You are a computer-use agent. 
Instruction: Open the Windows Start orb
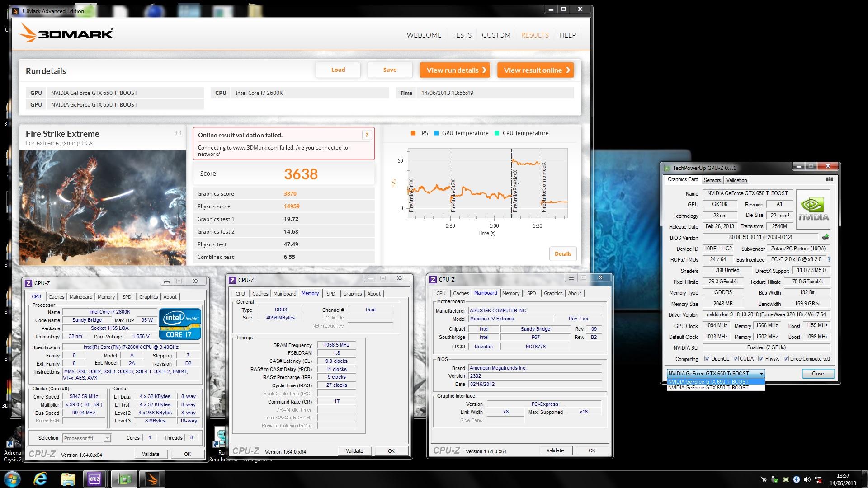[12, 479]
